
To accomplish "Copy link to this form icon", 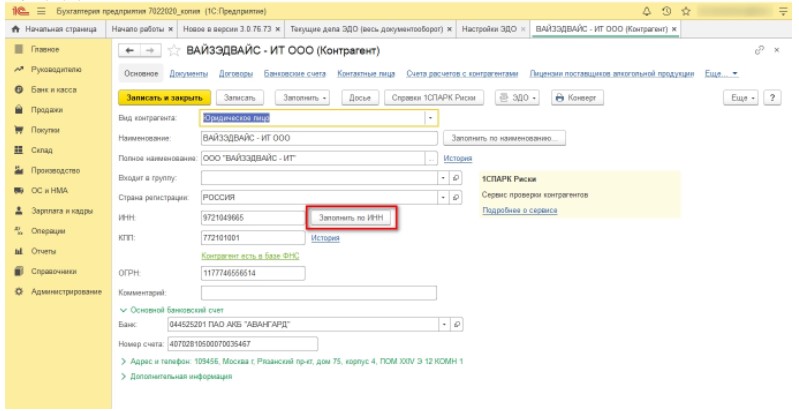I will (759, 50).
